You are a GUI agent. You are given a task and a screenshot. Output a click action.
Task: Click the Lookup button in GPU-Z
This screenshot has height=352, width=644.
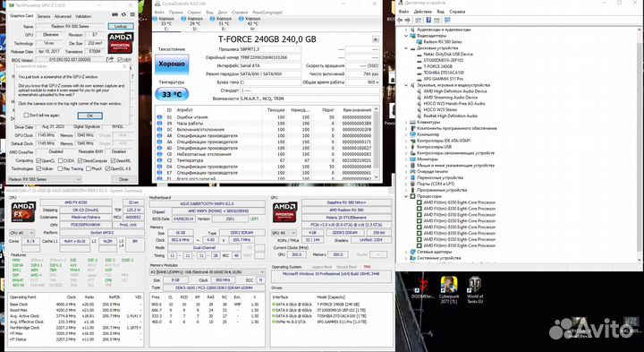(121, 26)
